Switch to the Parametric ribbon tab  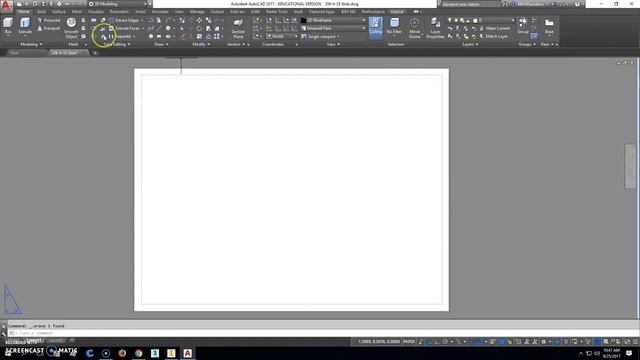pyautogui.click(x=119, y=12)
